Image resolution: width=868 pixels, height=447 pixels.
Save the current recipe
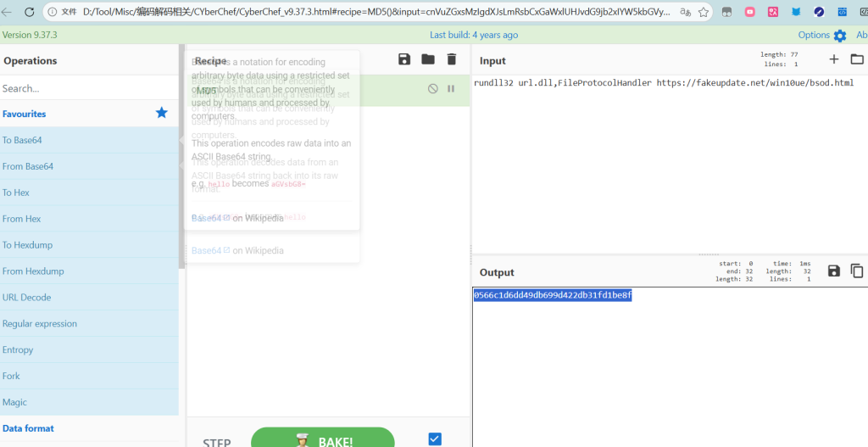(x=404, y=59)
